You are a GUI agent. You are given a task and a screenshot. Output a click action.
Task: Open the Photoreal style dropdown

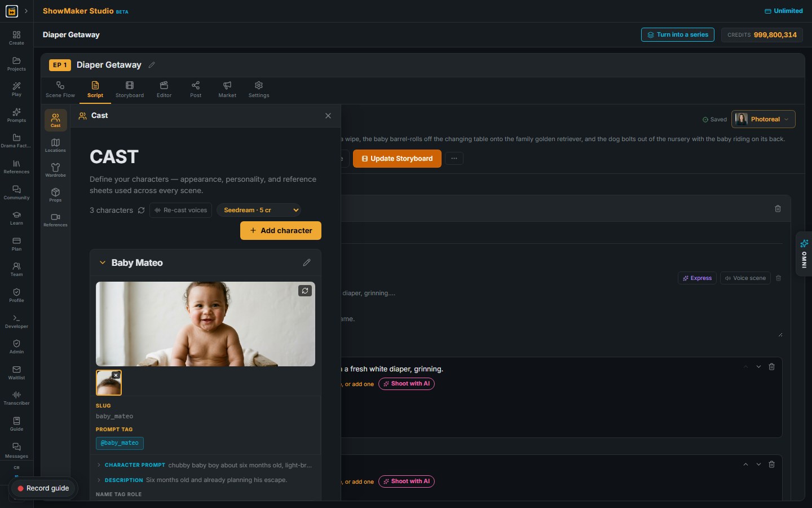(x=764, y=119)
